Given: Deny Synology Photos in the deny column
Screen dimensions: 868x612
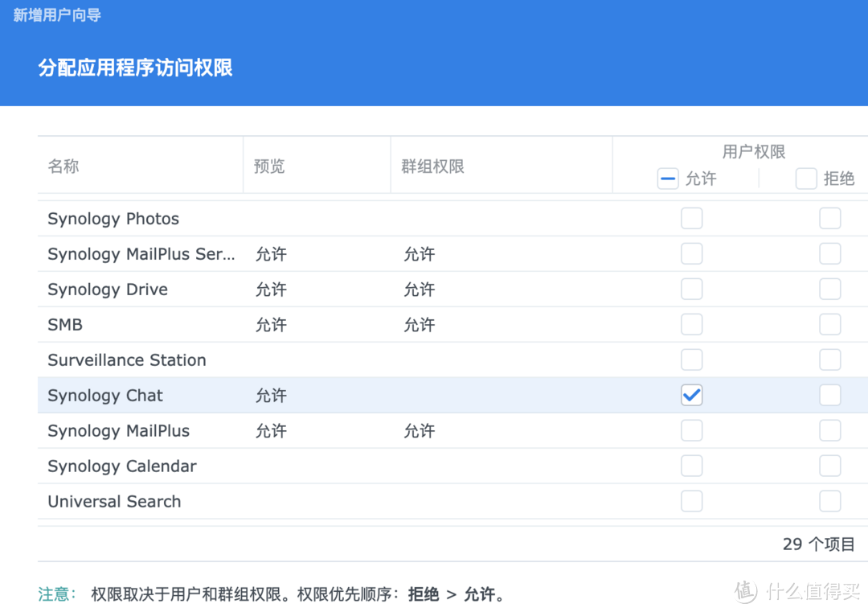Looking at the screenshot, I should pyautogui.click(x=829, y=218).
